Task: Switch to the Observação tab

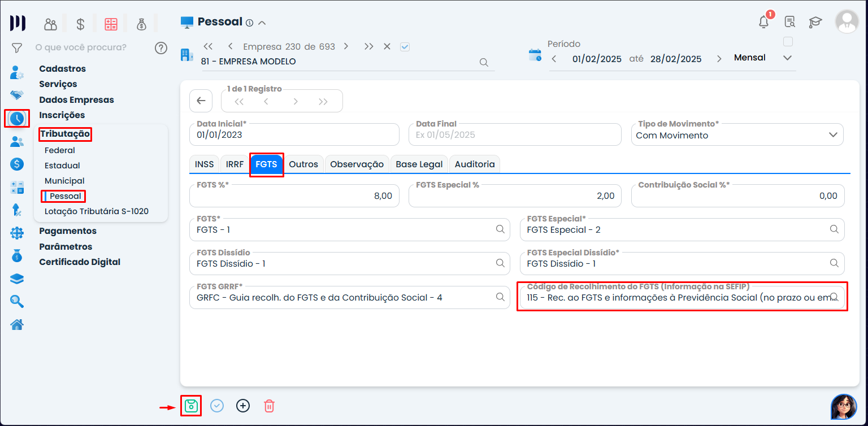Action: point(357,164)
